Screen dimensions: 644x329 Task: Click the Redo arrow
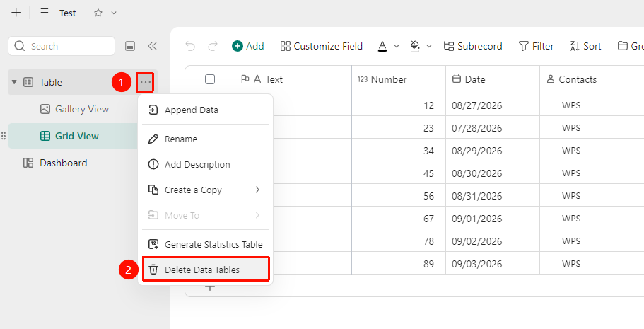tap(213, 46)
